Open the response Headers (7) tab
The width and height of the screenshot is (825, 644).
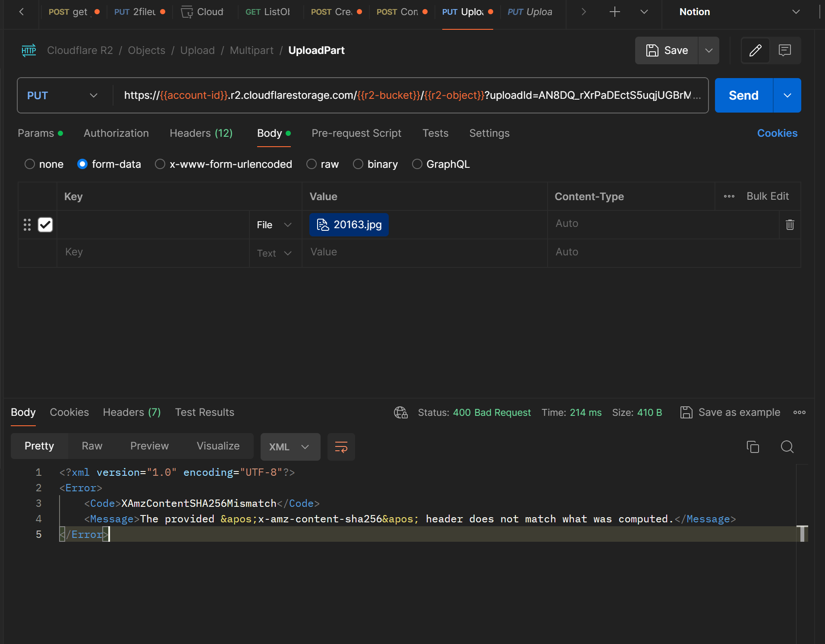tap(132, 413)
